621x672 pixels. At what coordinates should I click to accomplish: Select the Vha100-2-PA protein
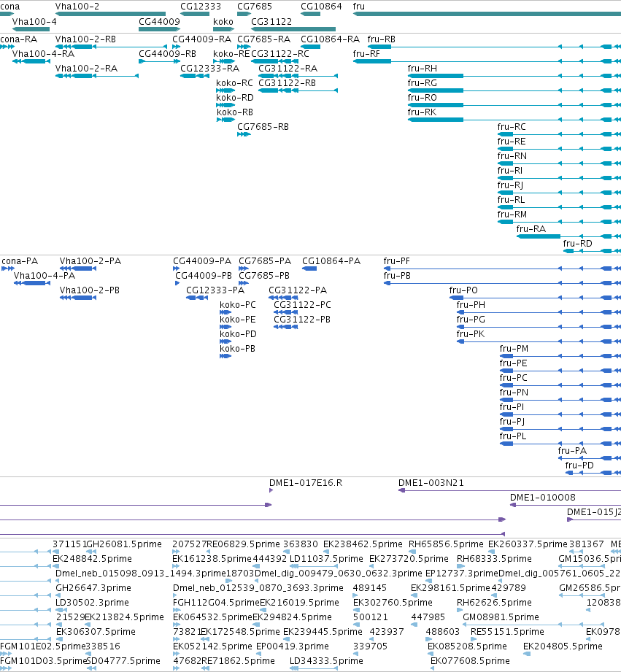tap(78, 269)
